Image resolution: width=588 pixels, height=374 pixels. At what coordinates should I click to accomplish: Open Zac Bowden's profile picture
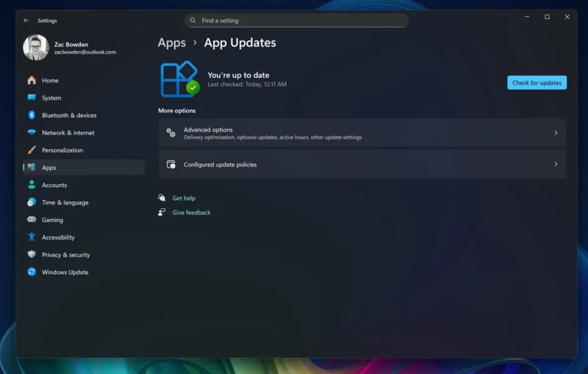[36, 48]
